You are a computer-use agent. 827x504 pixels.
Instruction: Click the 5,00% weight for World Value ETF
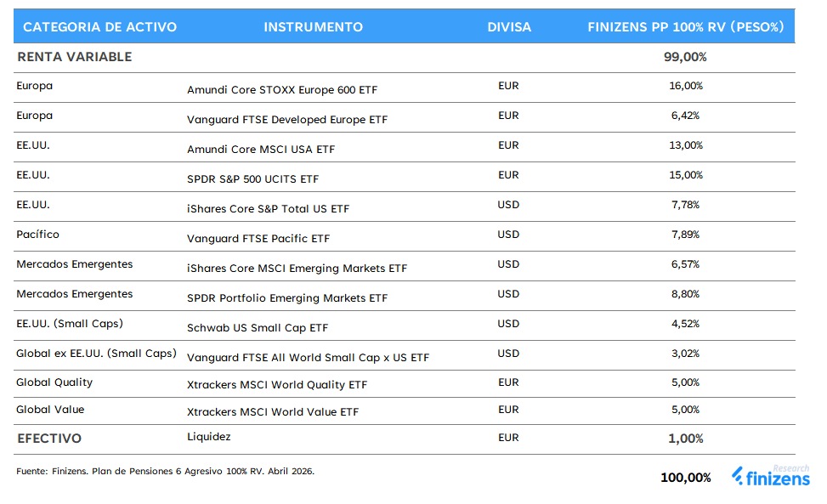(x=685, y=410)
